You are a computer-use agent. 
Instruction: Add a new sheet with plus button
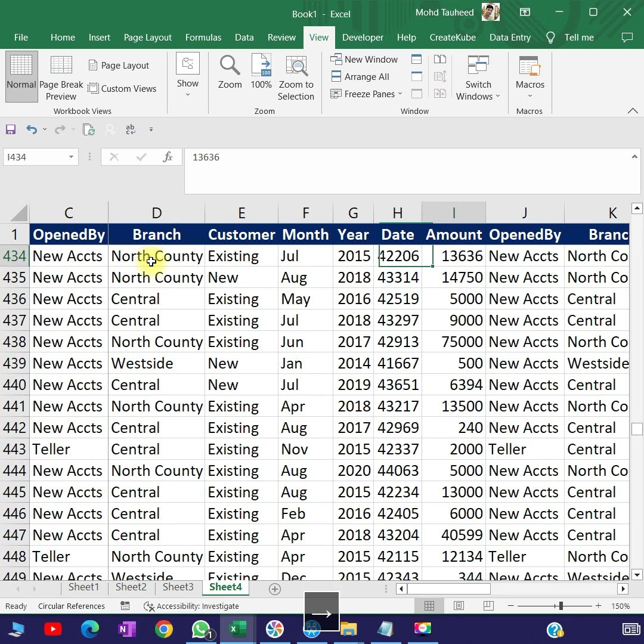click(275, 589)
